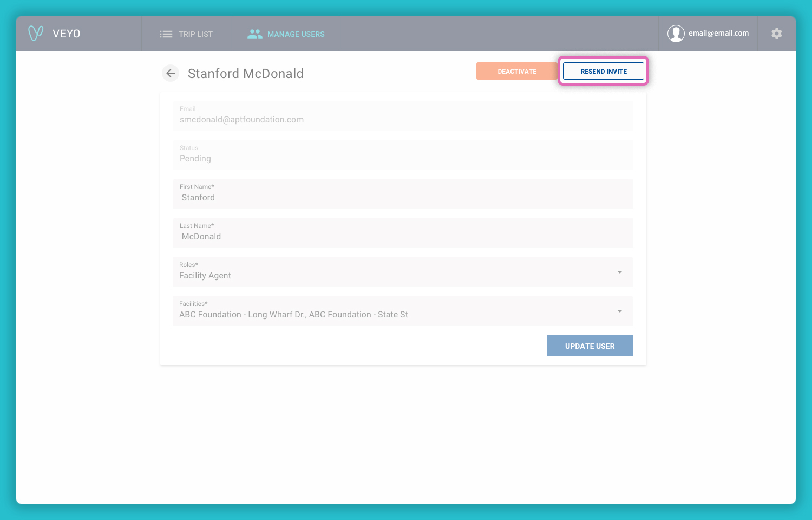This screenshot has height=520, width=812.
Task: Open the Trip List tab
Action: 187,34
